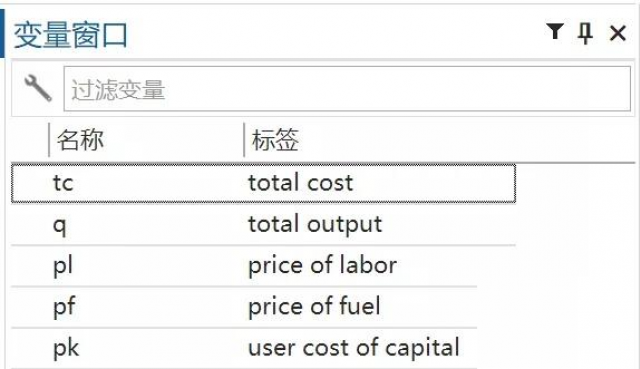
Task: Select variable q in the list
Action: 60,226
